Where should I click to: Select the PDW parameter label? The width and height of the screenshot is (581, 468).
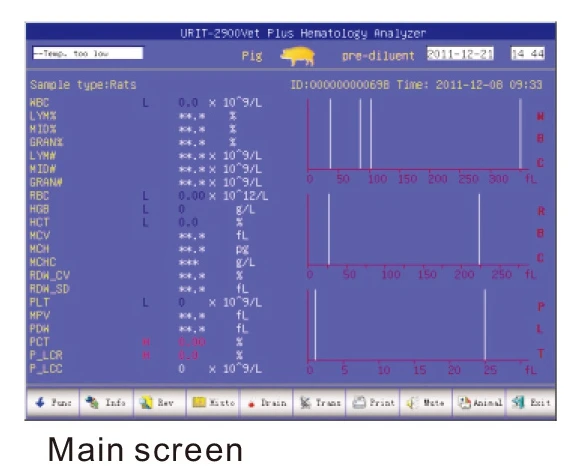pyautogui.click(x=39, y=329)
